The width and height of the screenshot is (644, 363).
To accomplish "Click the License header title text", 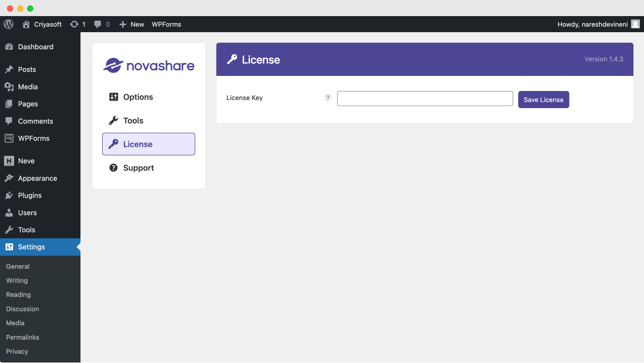I will (261, 60).
